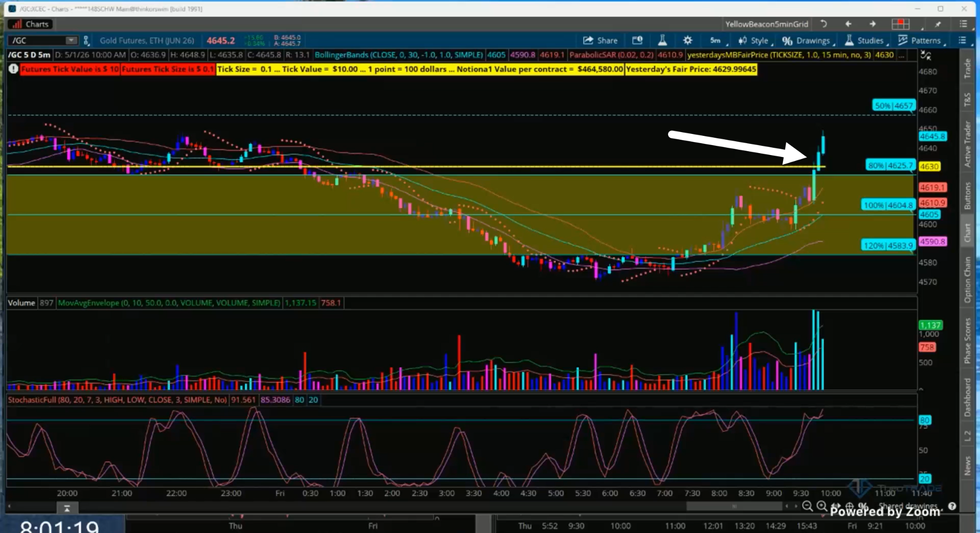This screenshot has height=533, width=980.
Task: Click the 100% | 4604.8 level bubble
Action: 888,205
